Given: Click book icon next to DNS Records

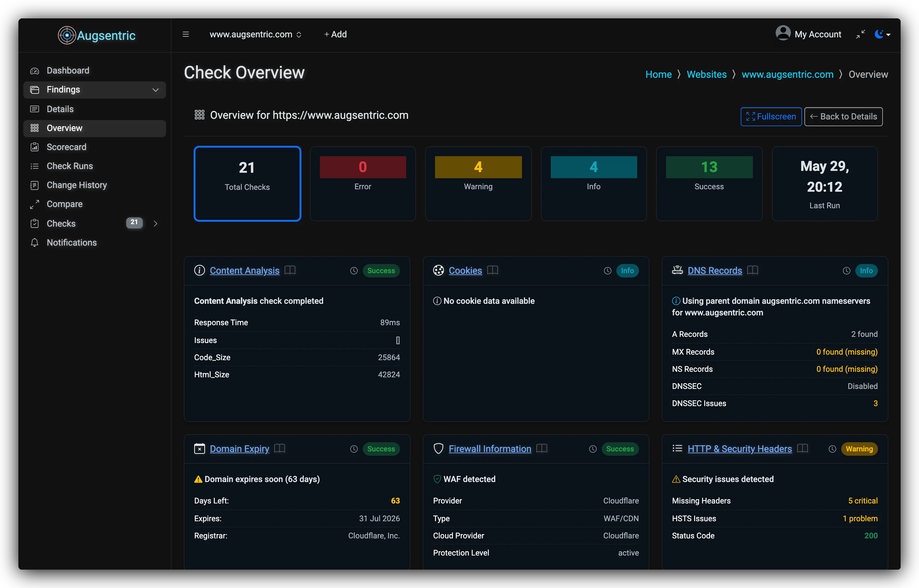Looking at the screenshot, I should coord(753,270).
